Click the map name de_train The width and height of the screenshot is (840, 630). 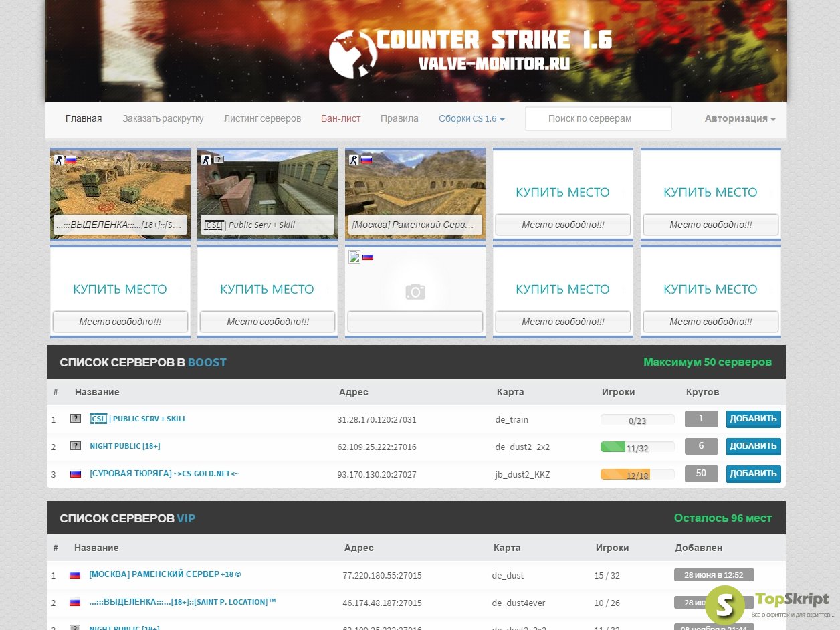point(512,420)
